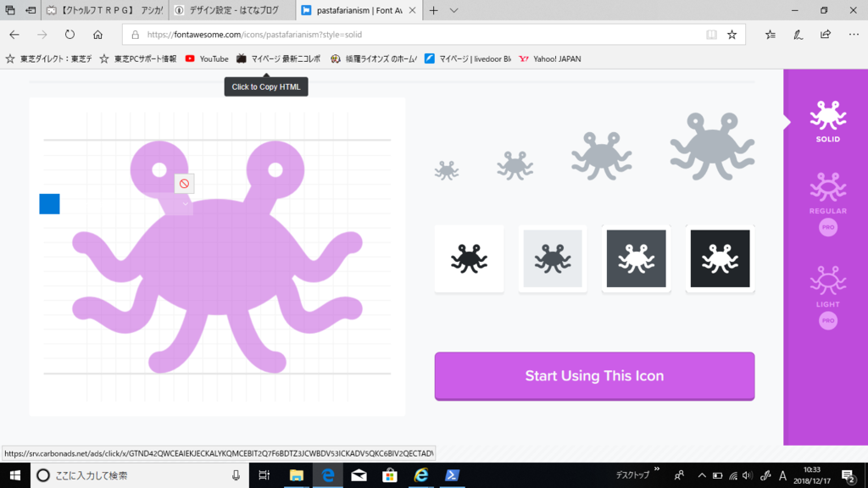Select the Solid icon style
The width and height of the screenshot is (868, 488).
point(827,122)
